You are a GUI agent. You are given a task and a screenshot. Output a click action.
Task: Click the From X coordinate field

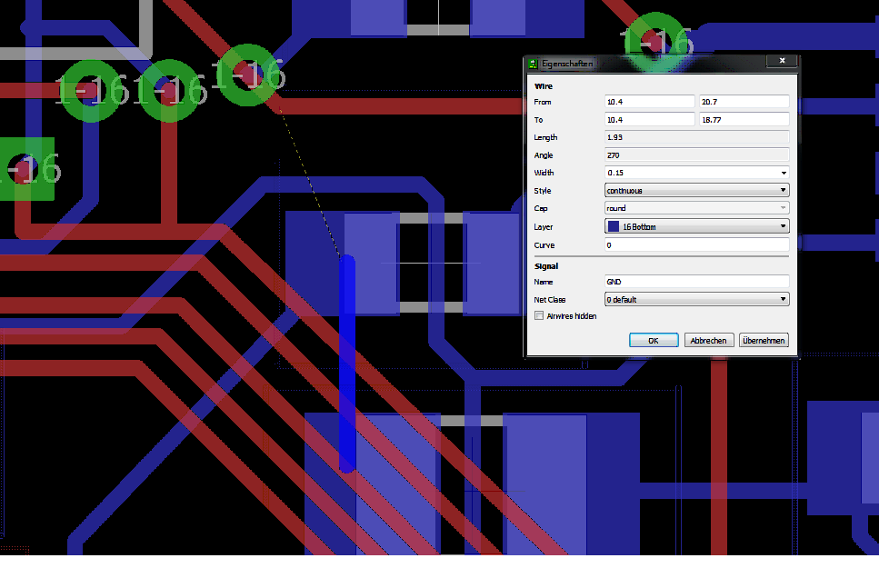pos(650,102)
